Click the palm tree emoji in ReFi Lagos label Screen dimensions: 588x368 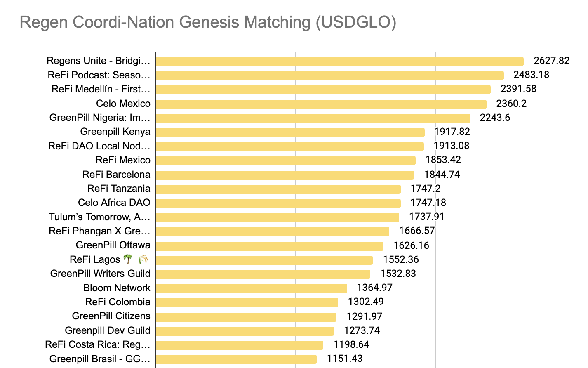pyautogui.click(x=128, y=259)
